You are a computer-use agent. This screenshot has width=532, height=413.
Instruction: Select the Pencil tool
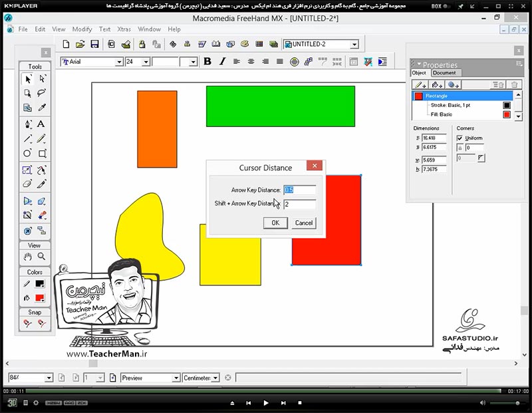tap(42, 138)
